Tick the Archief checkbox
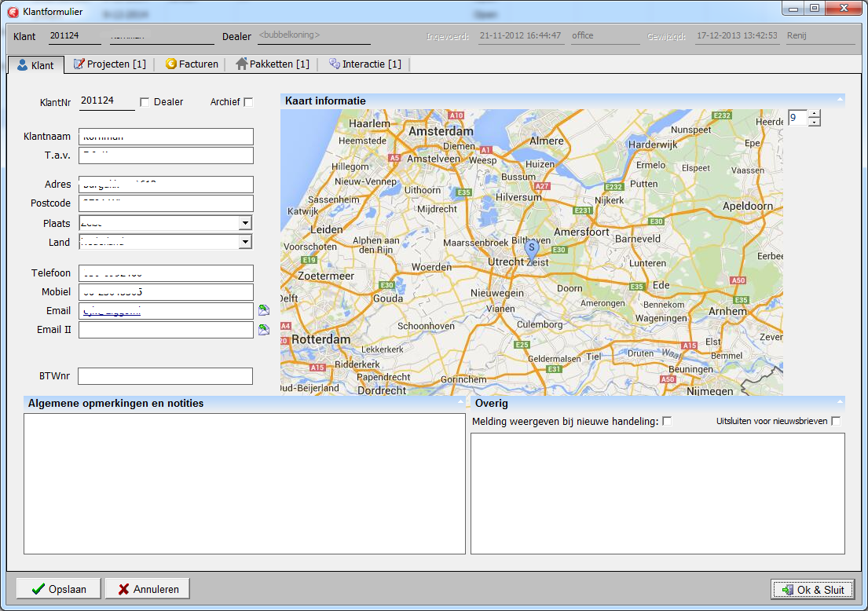The height and width of the screenshot is (611, 868). 248,102
